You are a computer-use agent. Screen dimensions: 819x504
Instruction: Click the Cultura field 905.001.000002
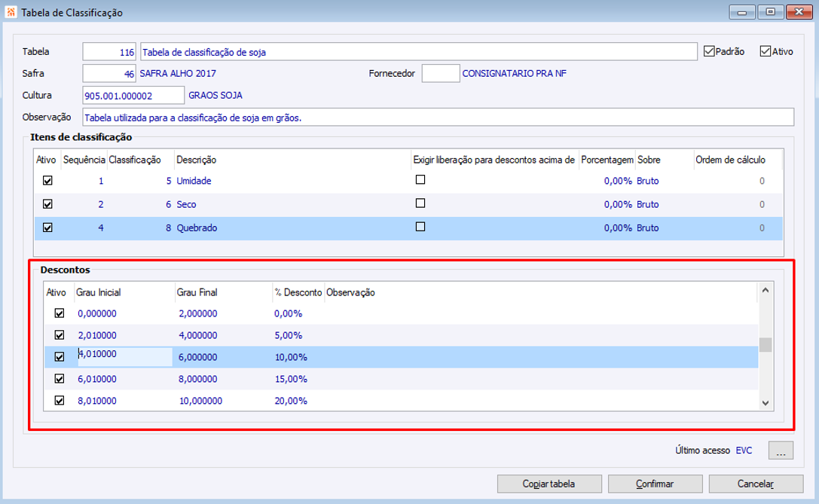coord(133,96)
